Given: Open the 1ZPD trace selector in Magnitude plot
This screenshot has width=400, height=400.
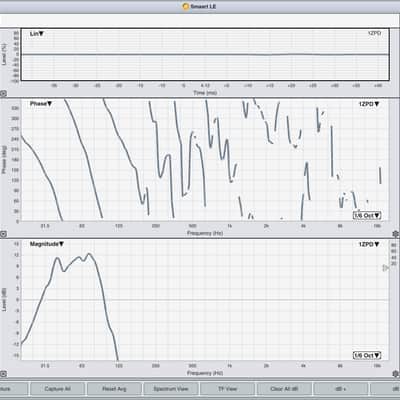Looking at the screenshot, I should tap(369, 244).
